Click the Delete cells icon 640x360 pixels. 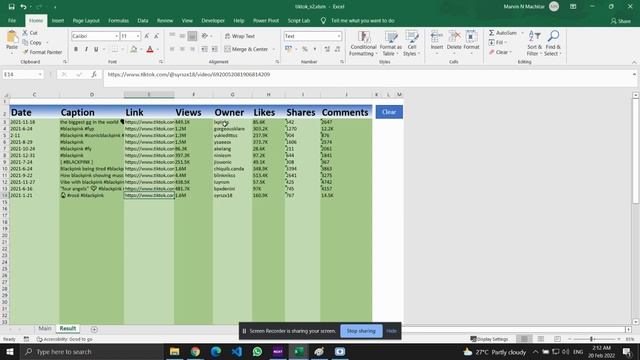click(454, 37)
